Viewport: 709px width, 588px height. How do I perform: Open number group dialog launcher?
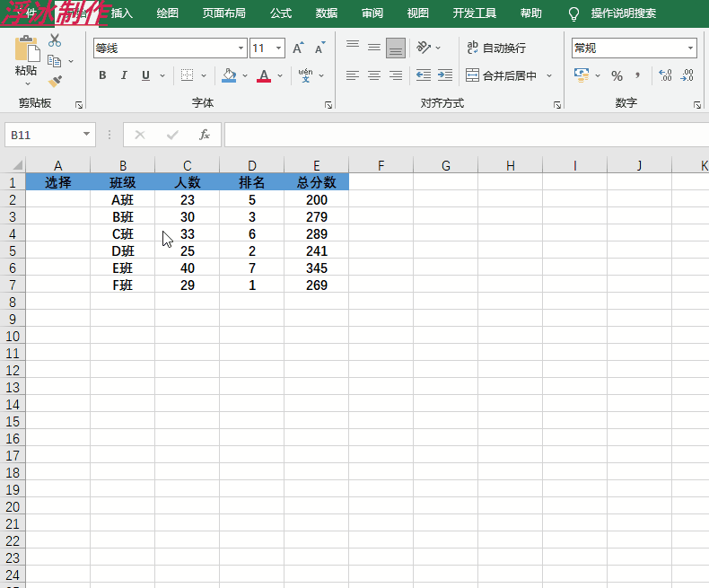click(x=697, y=105)
